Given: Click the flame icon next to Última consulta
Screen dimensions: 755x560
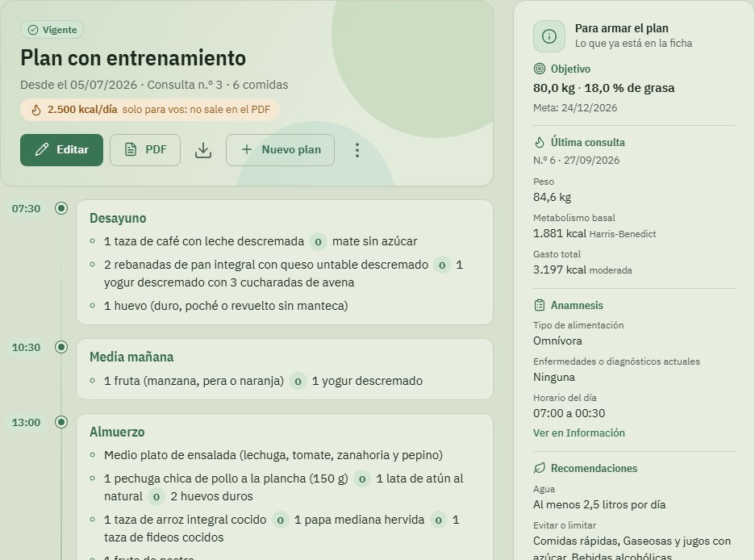Looking at the screenshot, I should point(540,143).
